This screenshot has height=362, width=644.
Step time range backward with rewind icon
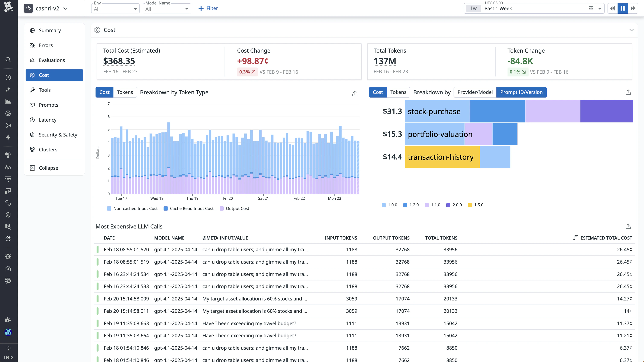point(612,9)
